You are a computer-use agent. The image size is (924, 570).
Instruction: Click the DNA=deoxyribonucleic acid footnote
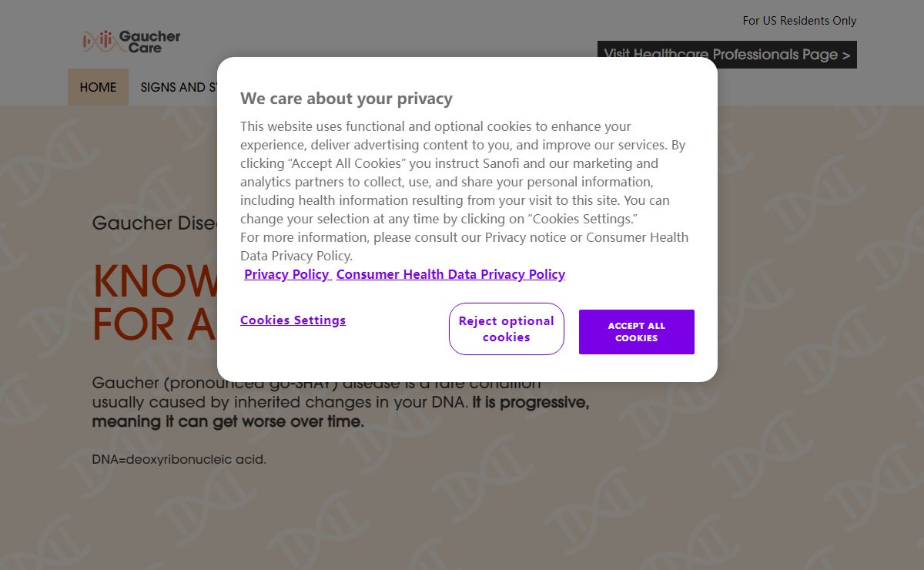click(179, 460)
